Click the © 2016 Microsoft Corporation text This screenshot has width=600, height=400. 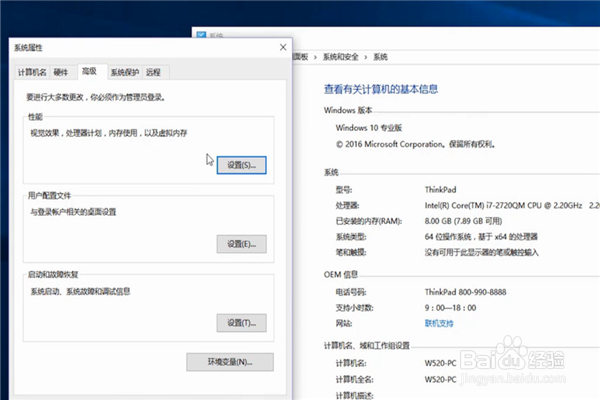pyautogui.click(x=416, y=144)
